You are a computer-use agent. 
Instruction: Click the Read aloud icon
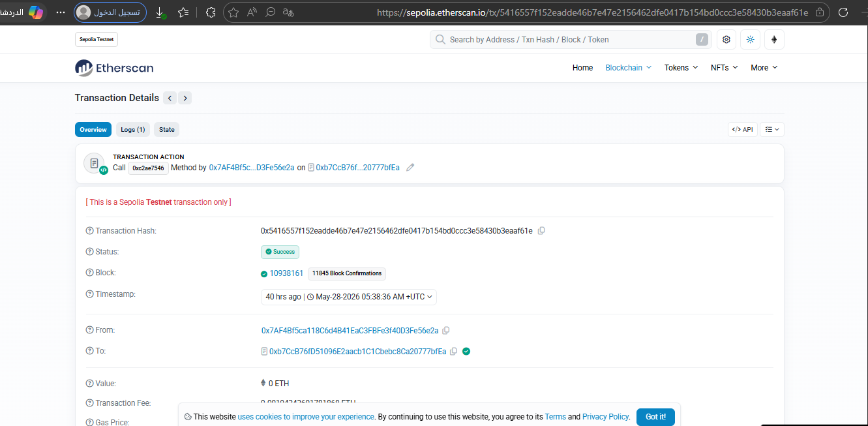click(x=252, y=12)
